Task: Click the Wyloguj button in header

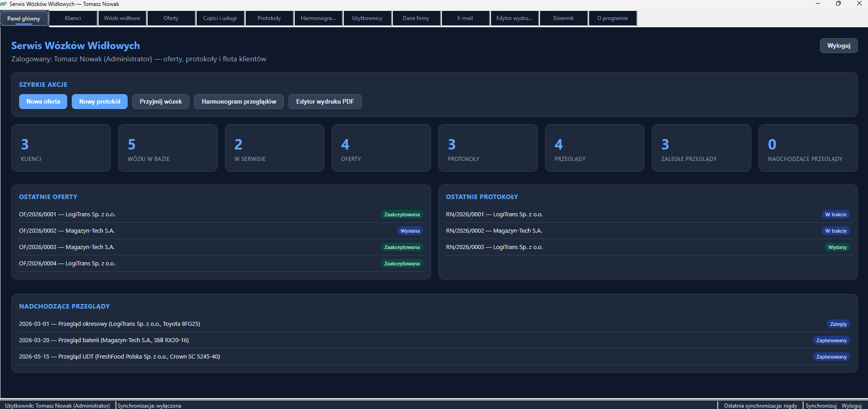Action: 838,46
